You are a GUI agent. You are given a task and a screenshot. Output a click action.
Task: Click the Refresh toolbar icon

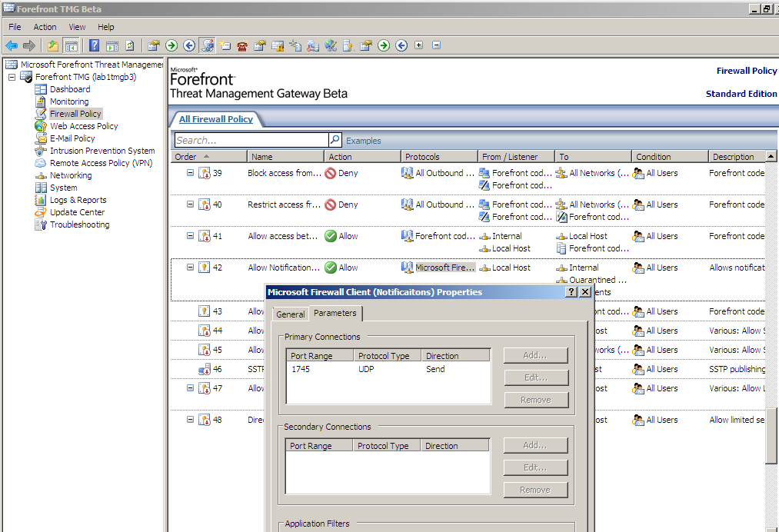click(130, 45)
